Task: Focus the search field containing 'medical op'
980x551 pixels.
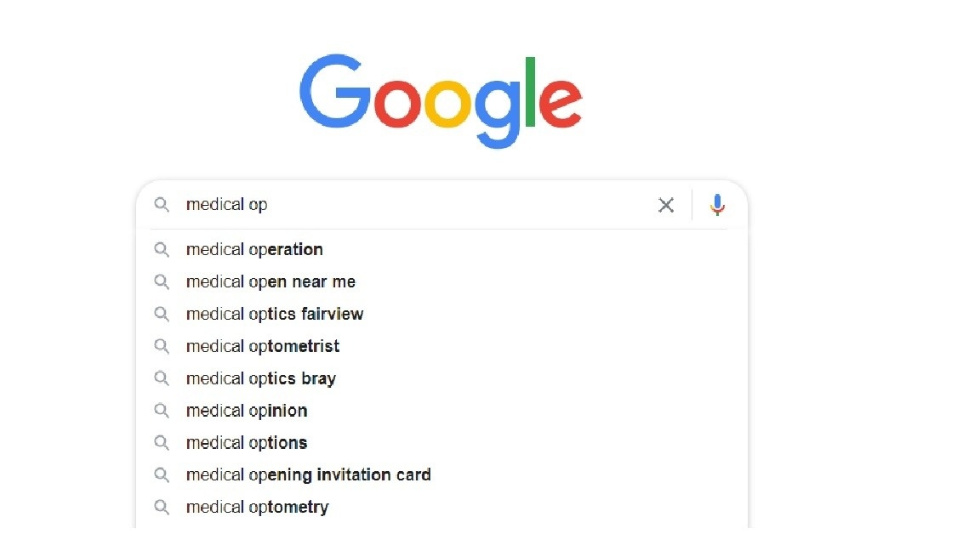Action: [408, 205]
